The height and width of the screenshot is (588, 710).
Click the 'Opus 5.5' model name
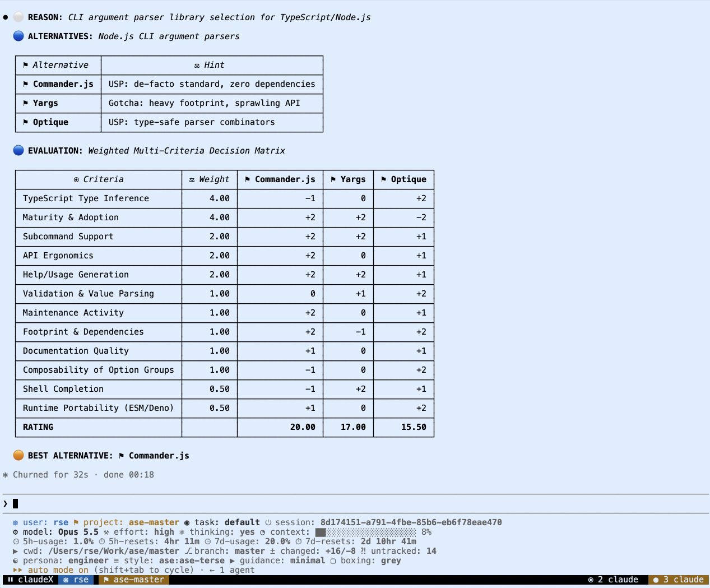(78, 532)
